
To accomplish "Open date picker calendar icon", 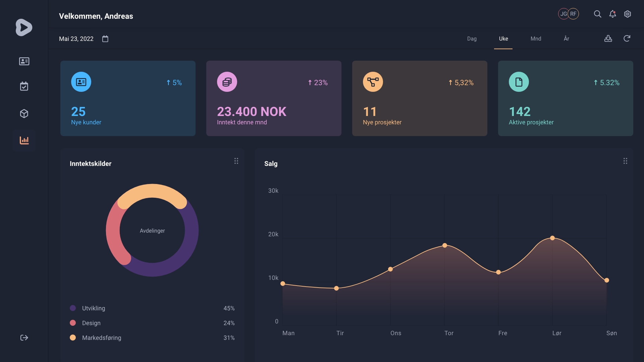I will 105,39.
